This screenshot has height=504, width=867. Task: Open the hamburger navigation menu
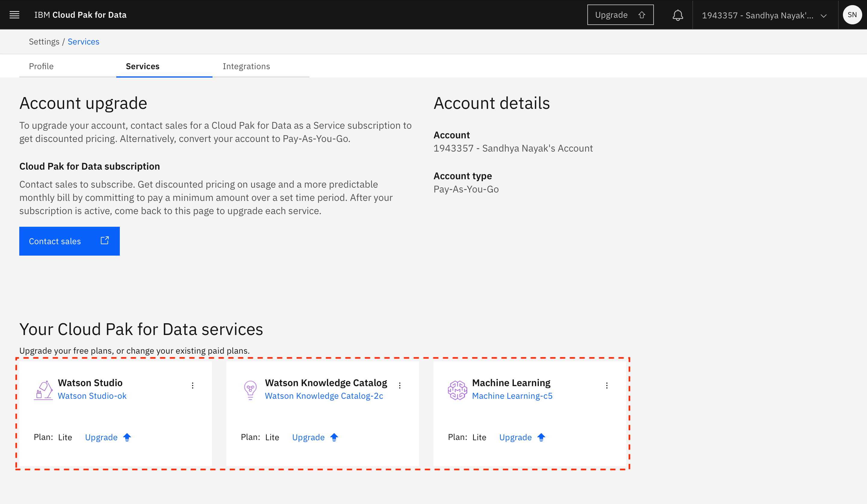tap(14, 15)
